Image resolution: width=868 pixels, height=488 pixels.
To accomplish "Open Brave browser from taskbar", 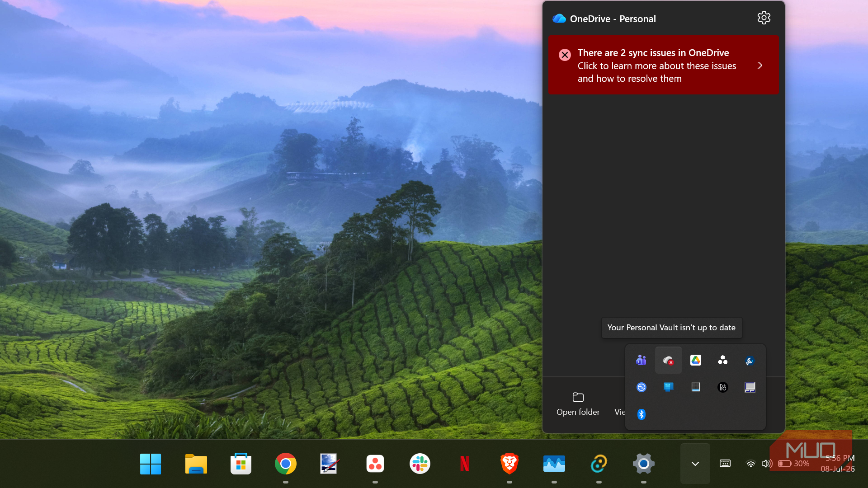I will (509, 464).
